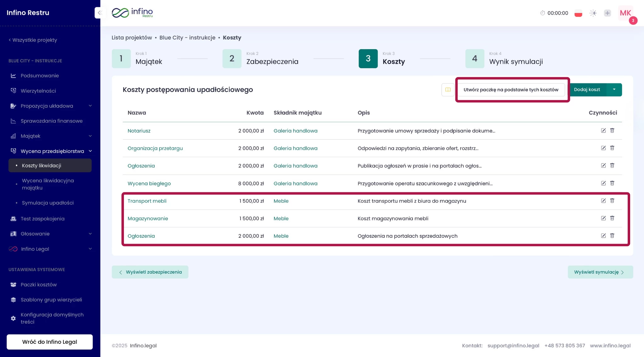The height and width of the screenshot is (357, 644).
Task: Collapse the sidebar with double-chevron icon
Action: [100, 13]
